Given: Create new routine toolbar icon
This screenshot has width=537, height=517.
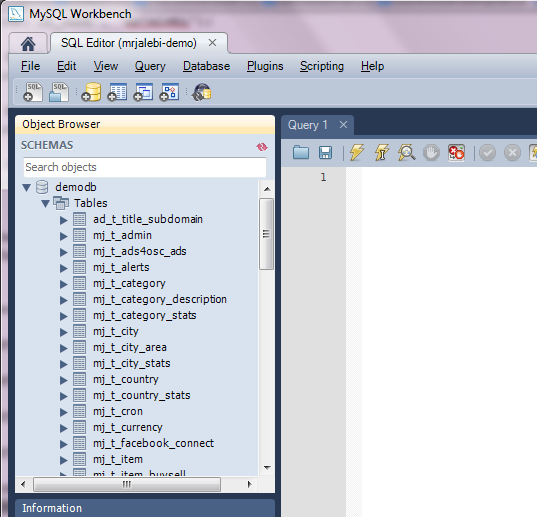Looking at the screenshot, I should (x=169, y=92).
